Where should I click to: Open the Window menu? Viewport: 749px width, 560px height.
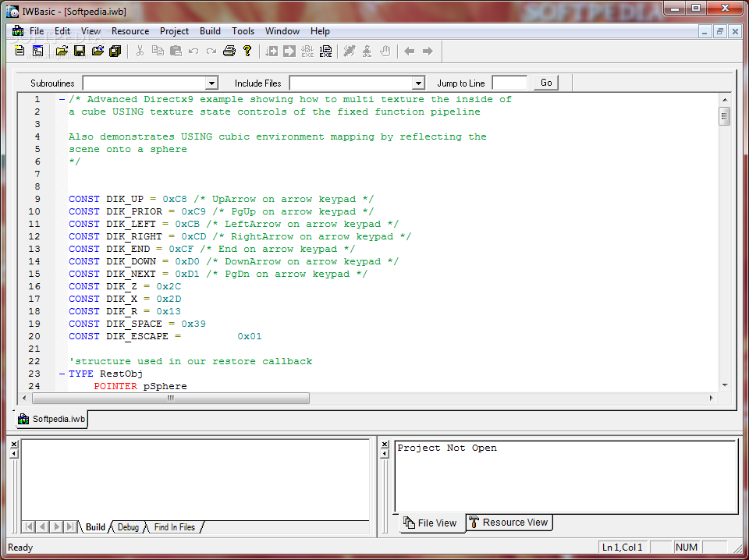pos(282,31)
